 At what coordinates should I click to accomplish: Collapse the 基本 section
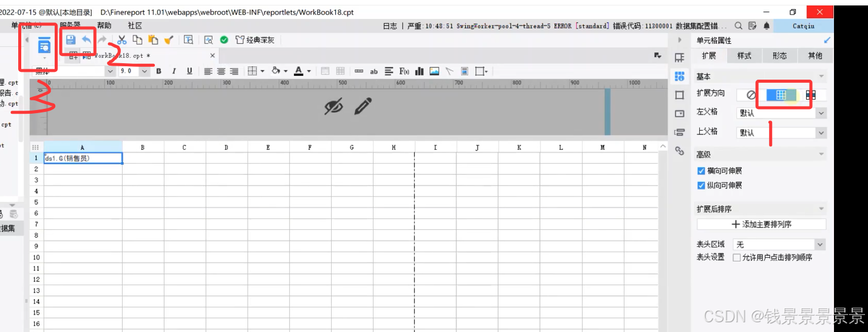point(821,77)
